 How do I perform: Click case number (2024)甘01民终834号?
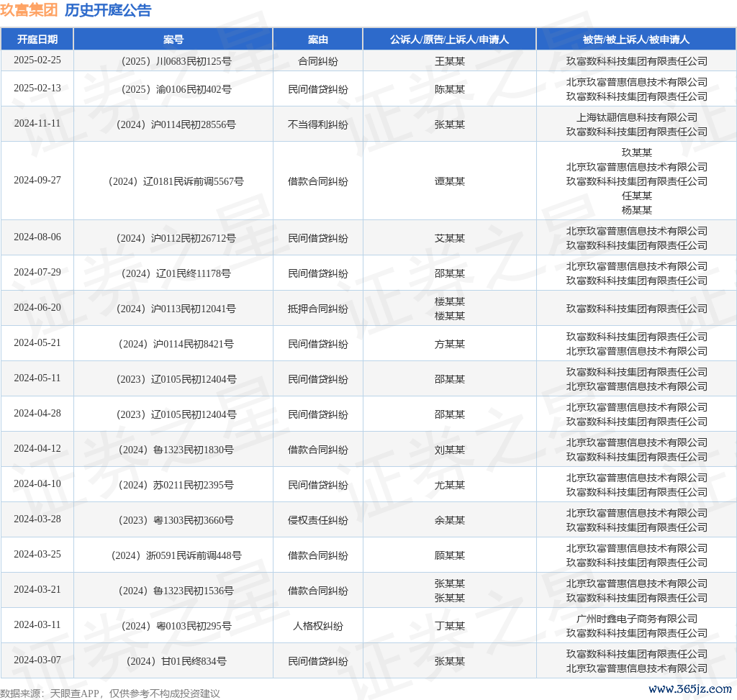click(176, 661)
